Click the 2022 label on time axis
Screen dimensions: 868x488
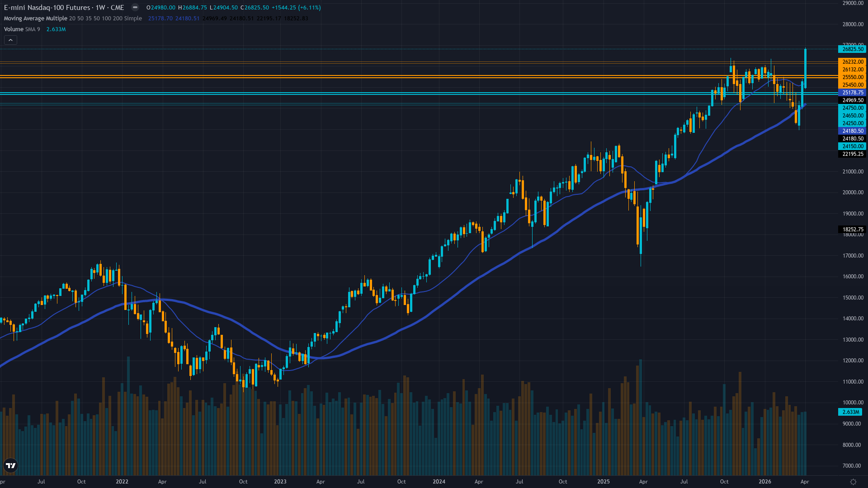[x=122, y=482]
